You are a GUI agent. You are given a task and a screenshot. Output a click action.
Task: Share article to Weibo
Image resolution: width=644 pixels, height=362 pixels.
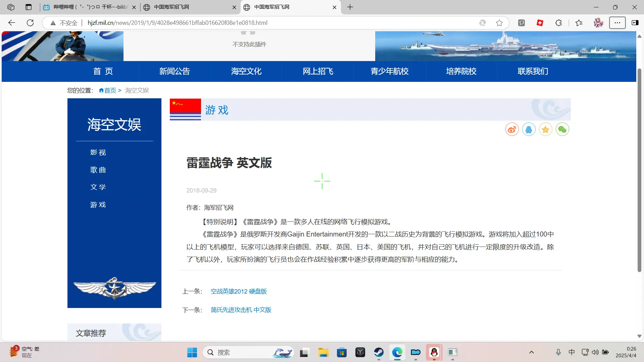pos(512,130)
